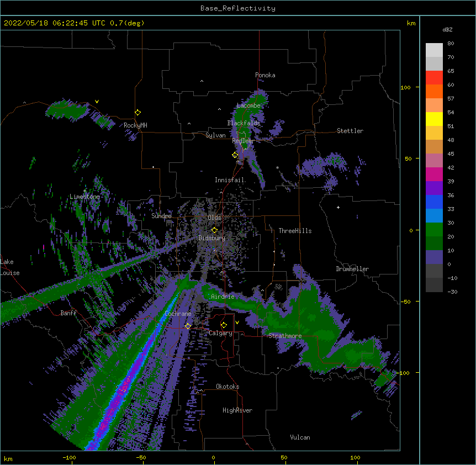
Task: Click the dBZ legend heading
Action: [x=447, y=29]
